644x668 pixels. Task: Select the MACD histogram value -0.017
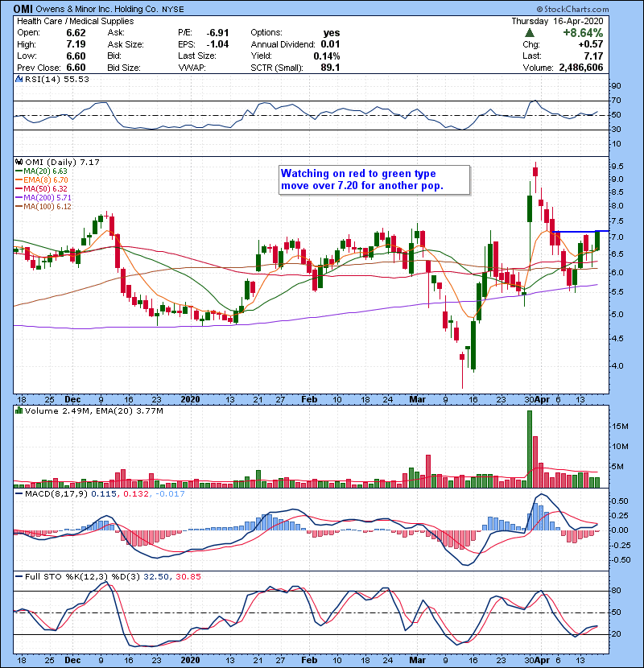tap(170, 494)
